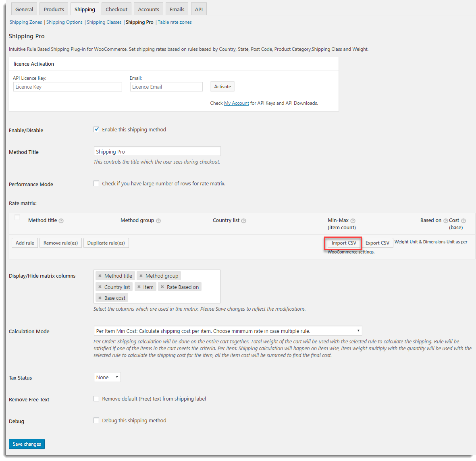Check the Performance Mode checkbox
Image resolution: width=476 pixels, height=461 pixels.
click(x=96, y=183)
